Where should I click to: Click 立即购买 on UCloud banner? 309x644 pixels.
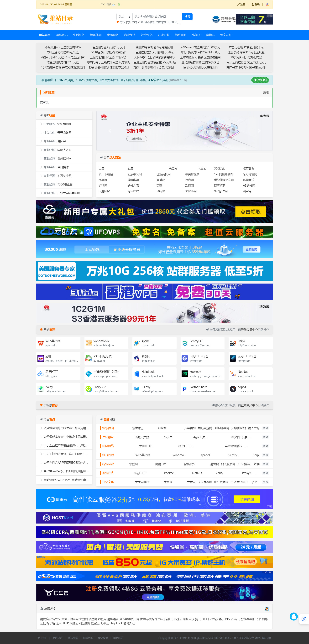[x=251, y=250]
